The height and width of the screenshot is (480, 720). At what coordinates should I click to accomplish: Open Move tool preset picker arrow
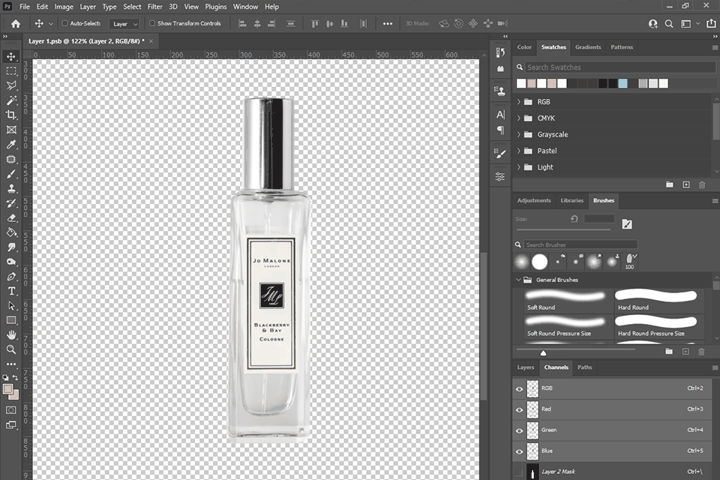(51, 24)
